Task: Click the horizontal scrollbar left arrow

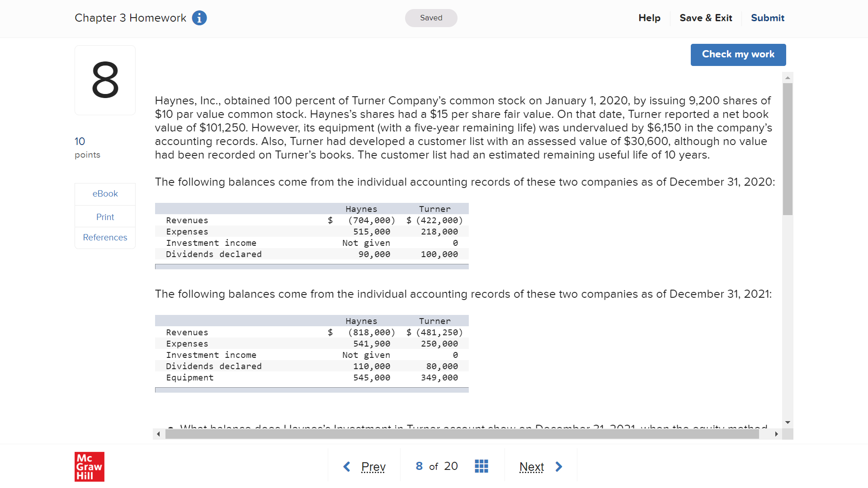Action: coord(158,434)
